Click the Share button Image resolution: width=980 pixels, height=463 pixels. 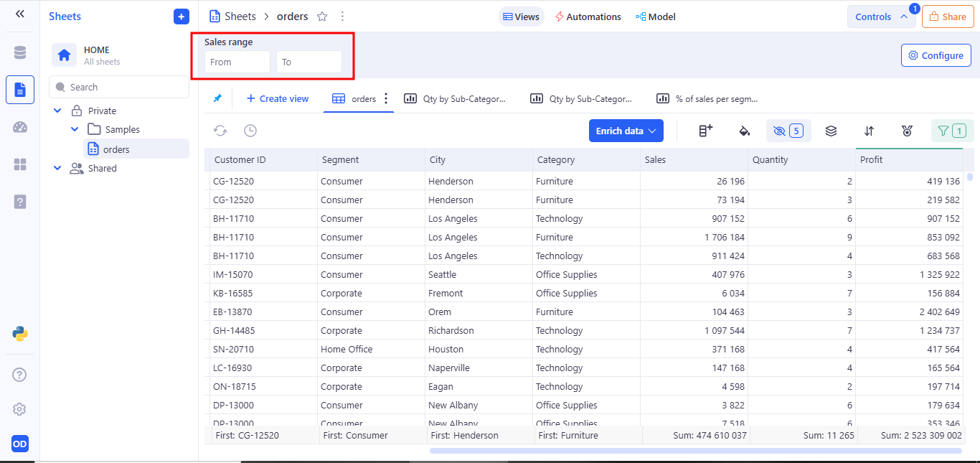[947, 17]
